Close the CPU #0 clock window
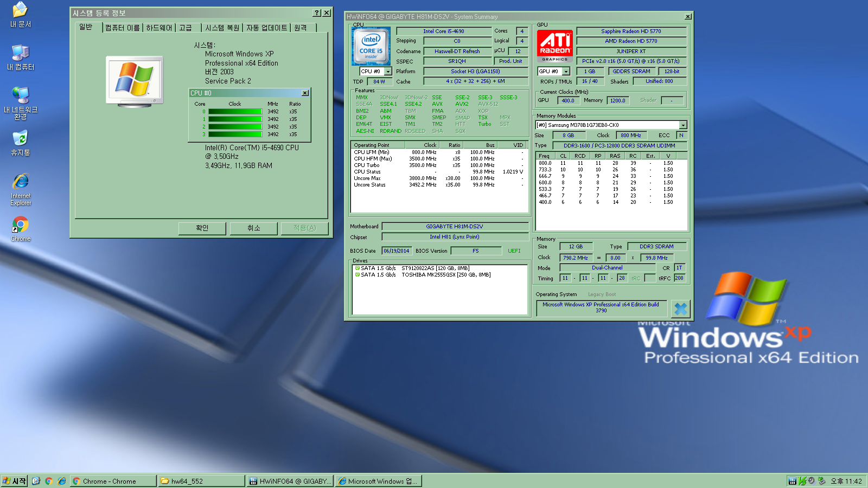This screenshot has height=488, width=868. [x=305, y=93]
